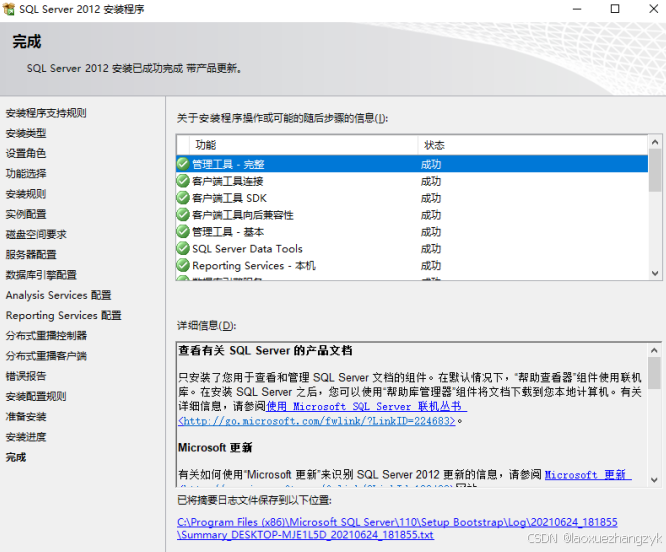Click 设置角色 step in sidebar
The height and width of the screenshot is (552, 666).
pos(25,153)
